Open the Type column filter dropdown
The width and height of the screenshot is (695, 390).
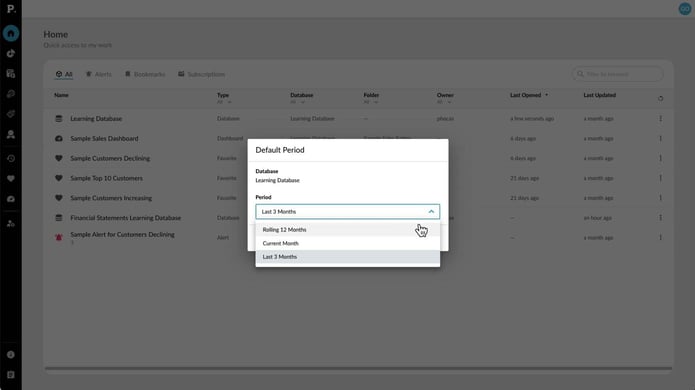click(224, 102)
